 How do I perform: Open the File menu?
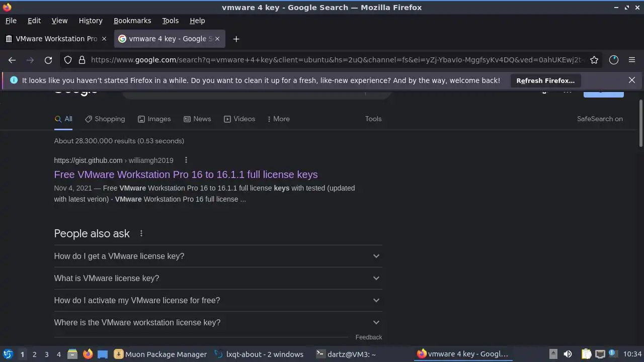click(x=11, y=21)
